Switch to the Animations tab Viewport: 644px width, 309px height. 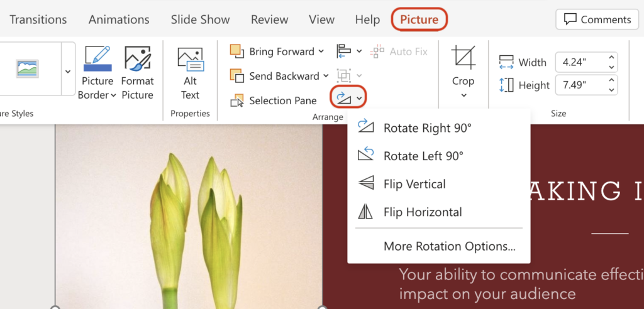point(119,19)
